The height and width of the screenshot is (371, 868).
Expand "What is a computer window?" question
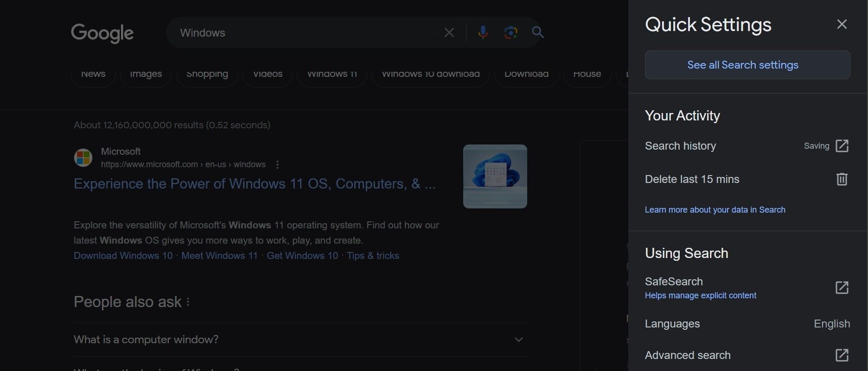tap(518, 340)
